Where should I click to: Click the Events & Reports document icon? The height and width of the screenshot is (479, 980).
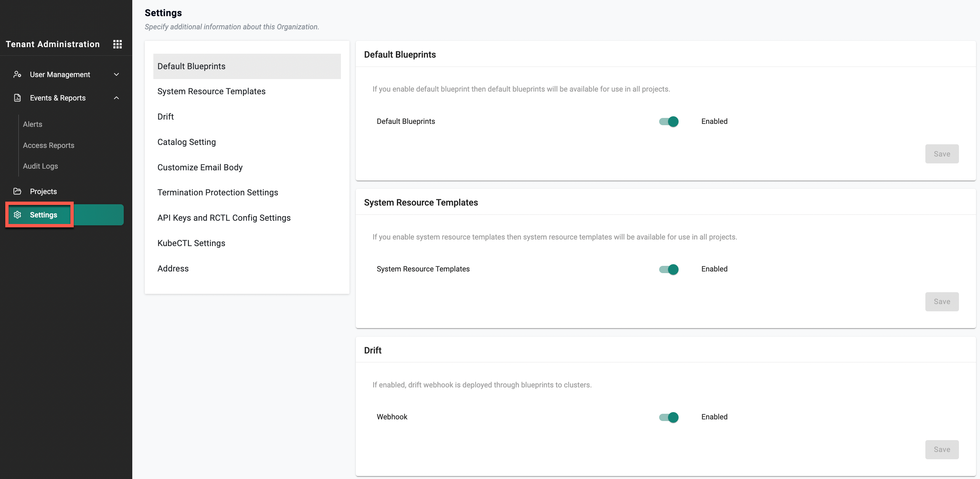(17, 98)
